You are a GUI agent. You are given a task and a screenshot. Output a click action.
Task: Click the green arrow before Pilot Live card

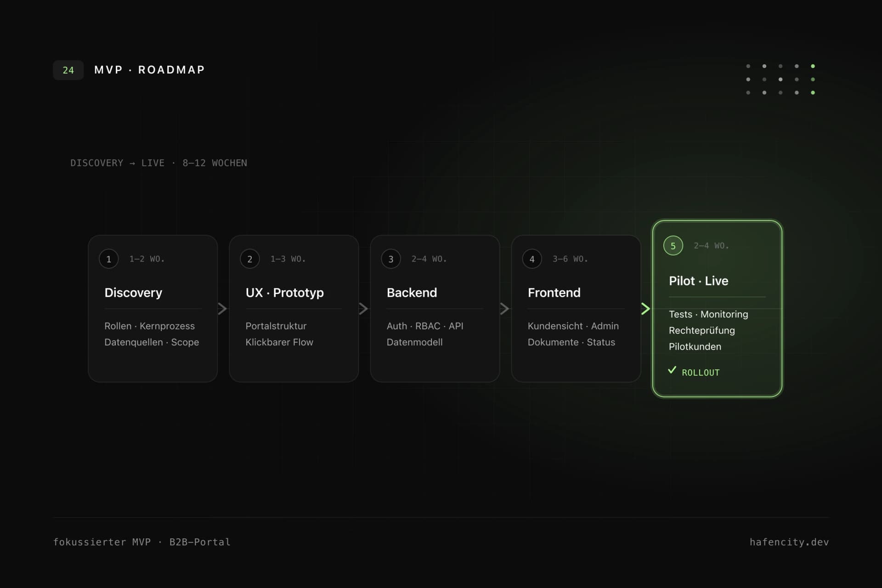[645, 309]
